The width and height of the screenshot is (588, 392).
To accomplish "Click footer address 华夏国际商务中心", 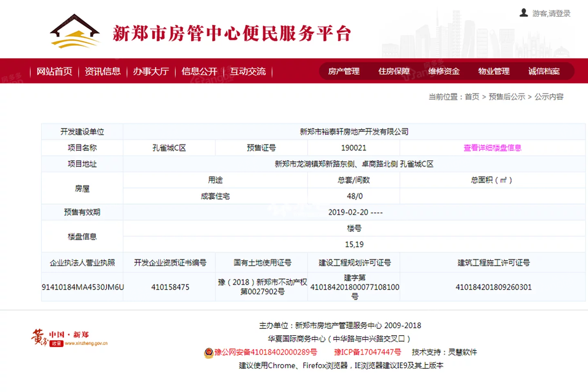I will click(x=339, y=339).
